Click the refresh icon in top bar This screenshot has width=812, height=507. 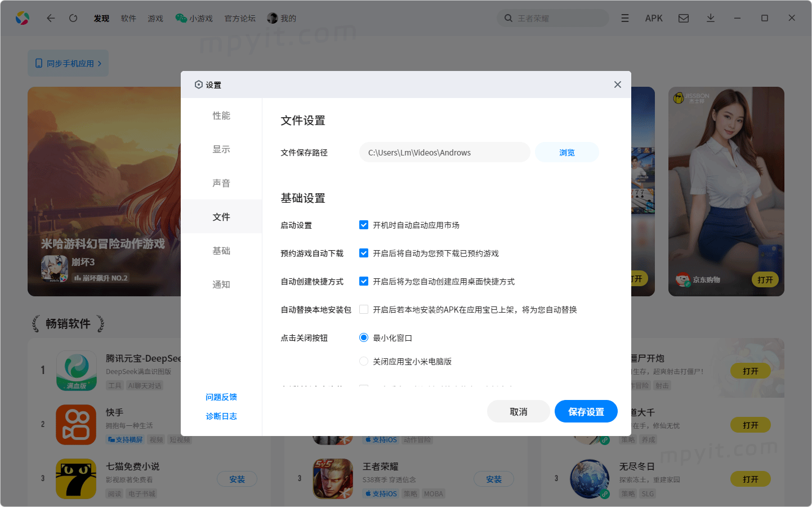coord(73,18)
